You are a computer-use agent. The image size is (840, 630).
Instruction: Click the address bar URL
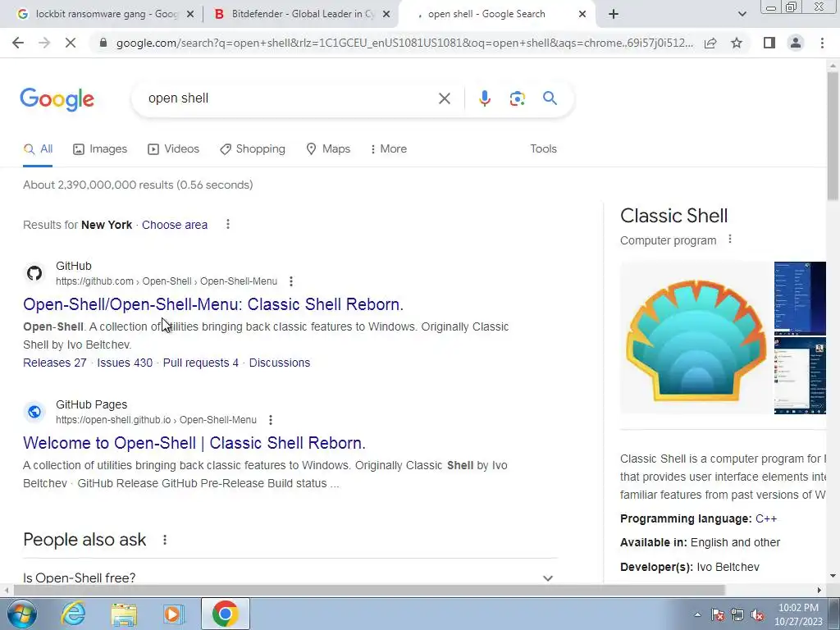404,43
